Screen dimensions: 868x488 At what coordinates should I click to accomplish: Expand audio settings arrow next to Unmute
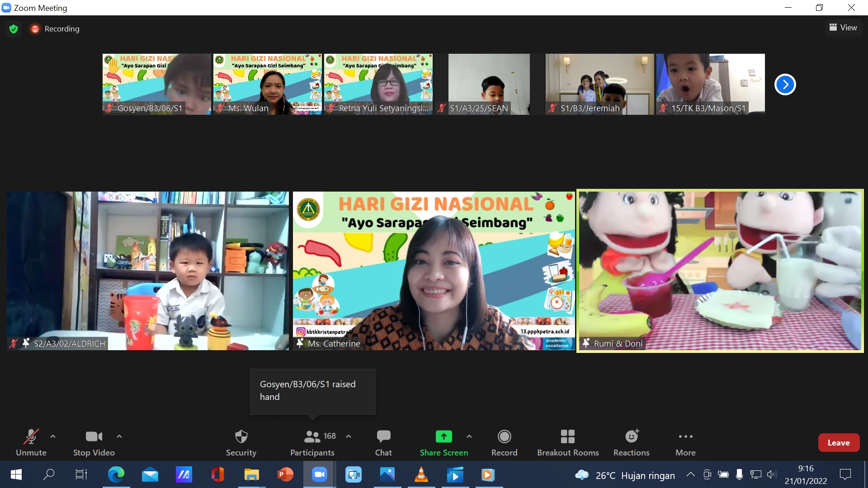53,436
